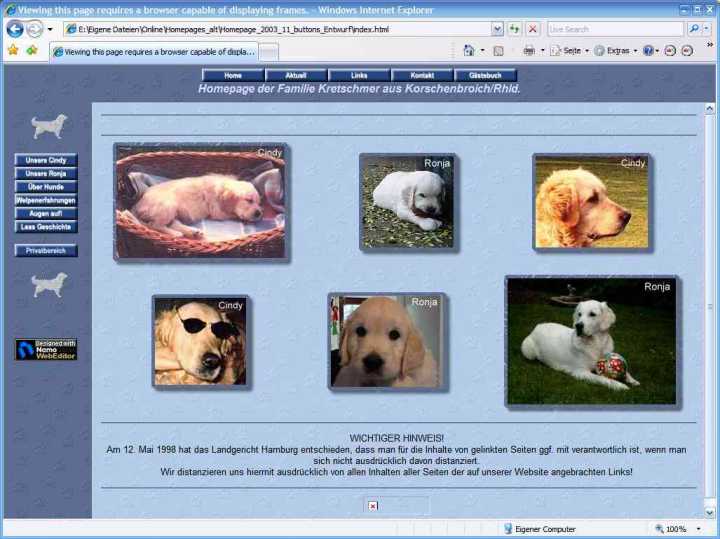720x539 pixels.
Task: Select the Aktuell navigation item
Action: click(x=295, y=75)
